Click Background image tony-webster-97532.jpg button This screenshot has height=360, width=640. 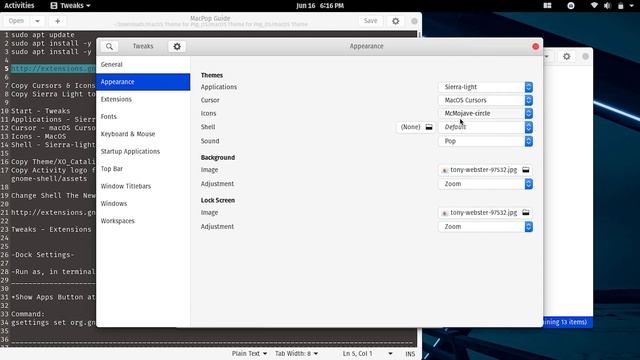(x=485, y=170)
